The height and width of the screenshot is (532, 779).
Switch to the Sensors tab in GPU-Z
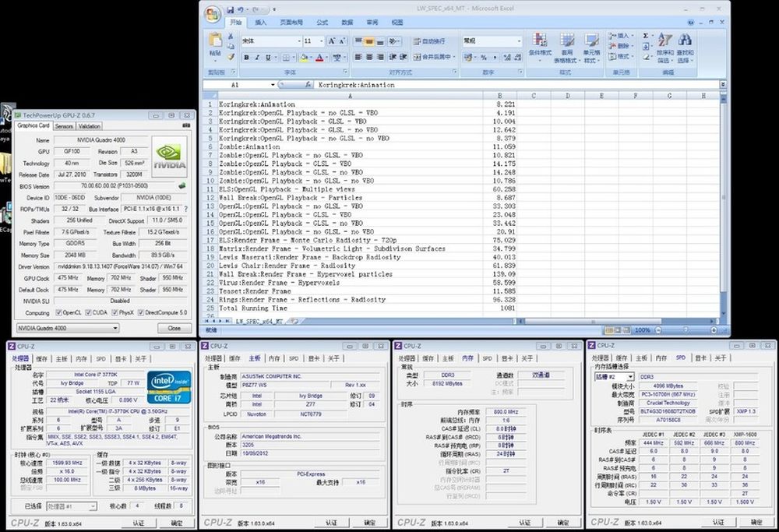pyautogui.click(x=64, y=126)
